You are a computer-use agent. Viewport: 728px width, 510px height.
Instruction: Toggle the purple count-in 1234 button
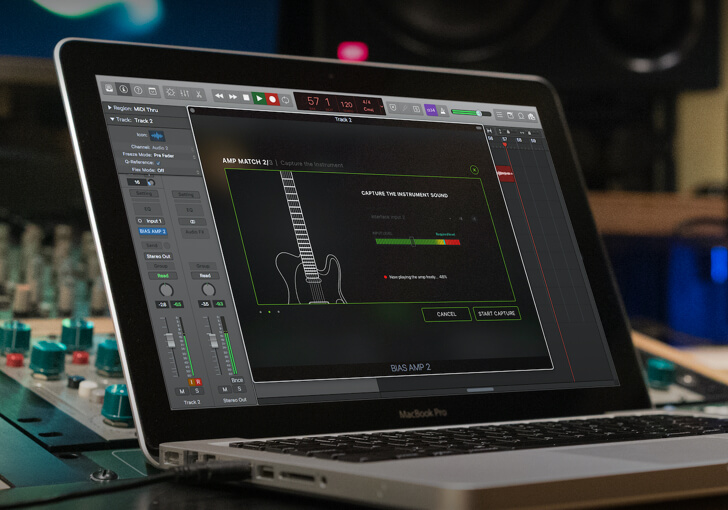coord(431,110)
